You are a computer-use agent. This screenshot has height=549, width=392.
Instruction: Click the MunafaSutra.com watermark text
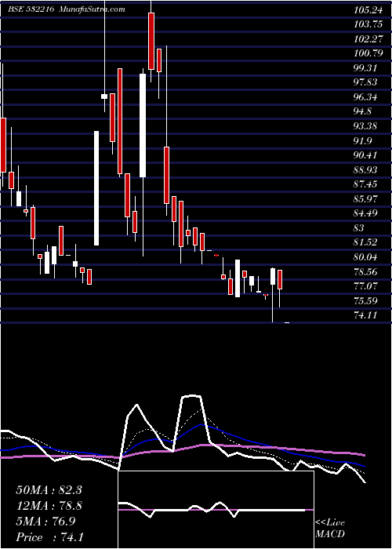92,9
